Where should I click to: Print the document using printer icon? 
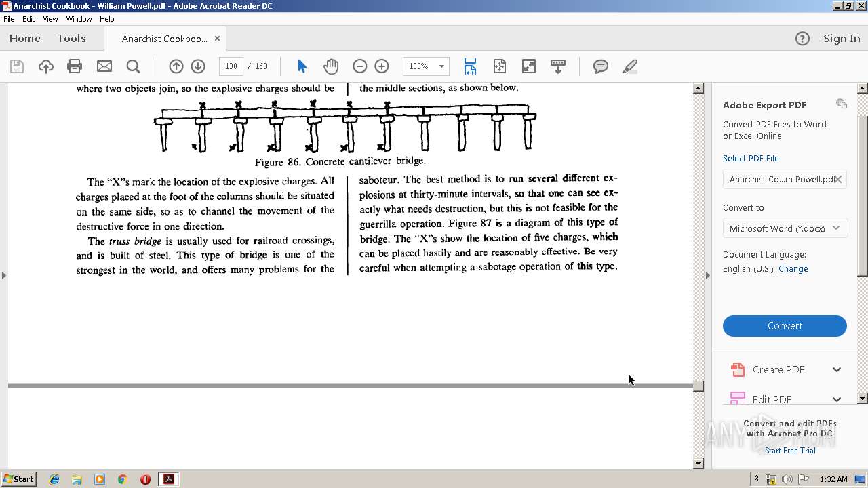click(75, 66)
